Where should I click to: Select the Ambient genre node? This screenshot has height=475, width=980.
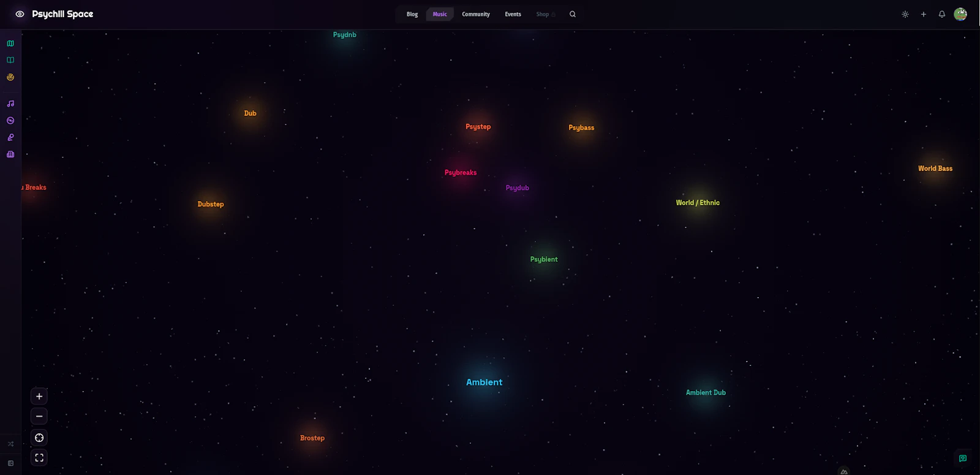click(484, 382)
